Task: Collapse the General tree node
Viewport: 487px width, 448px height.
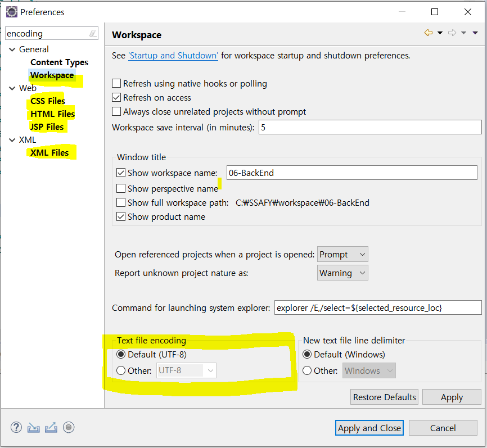Action: click(x=12, y=49)
